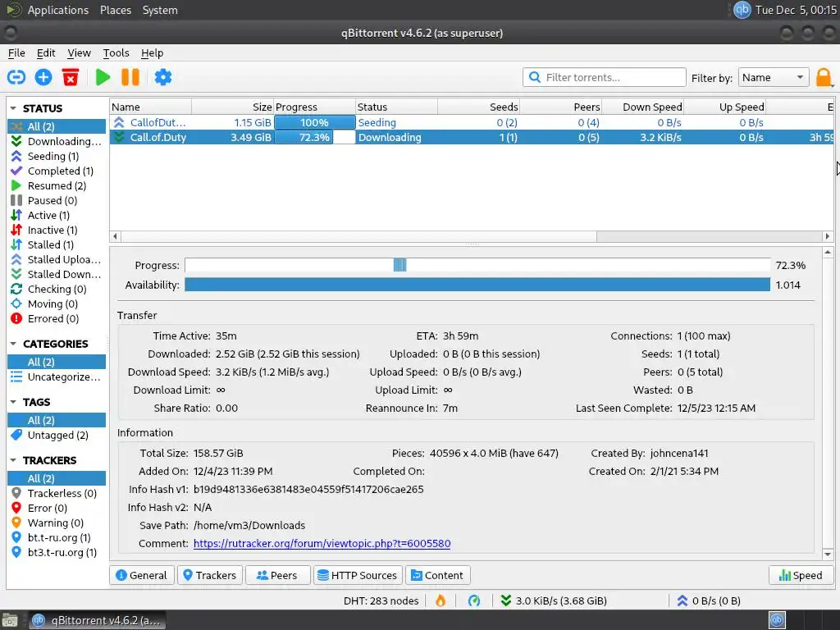The image size is (840, 630).
Task: Switch to the Trackers tab
Action: (x=210, y=575)
